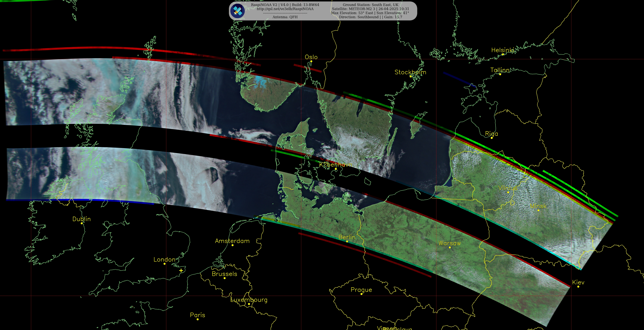This screenshot has height=330, width=644.
Task: Click the Vilnius city label
Action: click(508, 188)
